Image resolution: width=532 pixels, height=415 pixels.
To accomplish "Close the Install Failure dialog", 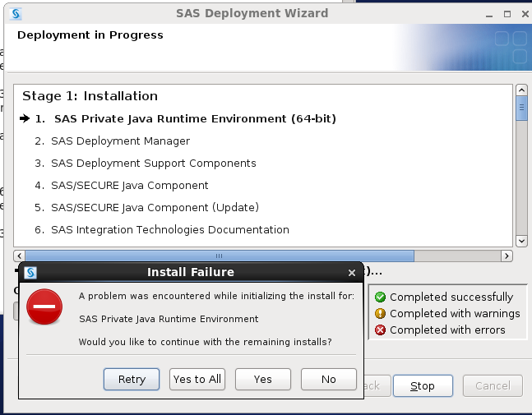I will click(x=352, y=272).
